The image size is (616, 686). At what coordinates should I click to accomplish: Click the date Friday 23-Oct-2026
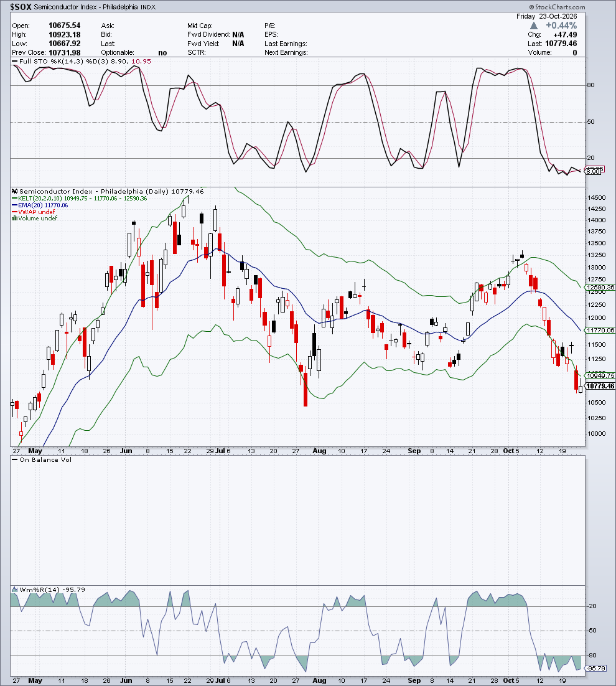(546, 16)
